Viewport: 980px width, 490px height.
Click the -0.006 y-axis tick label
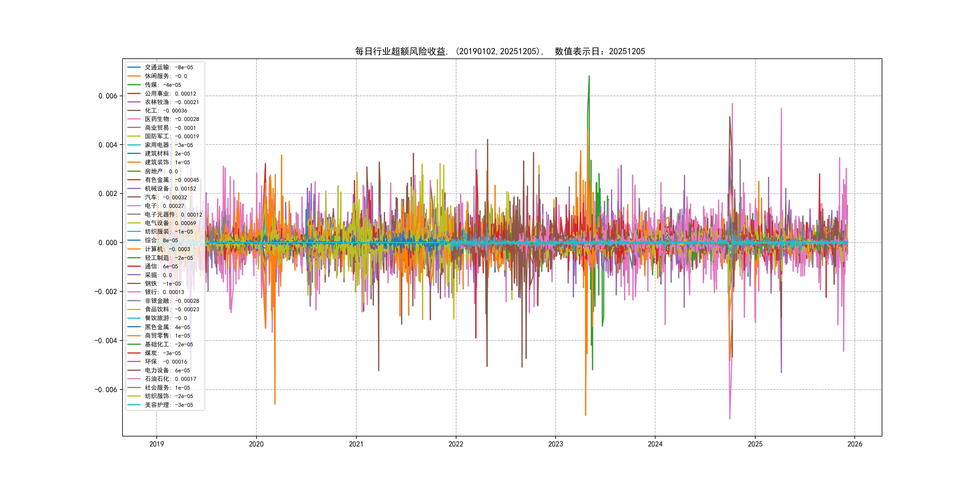coord(106,390)
